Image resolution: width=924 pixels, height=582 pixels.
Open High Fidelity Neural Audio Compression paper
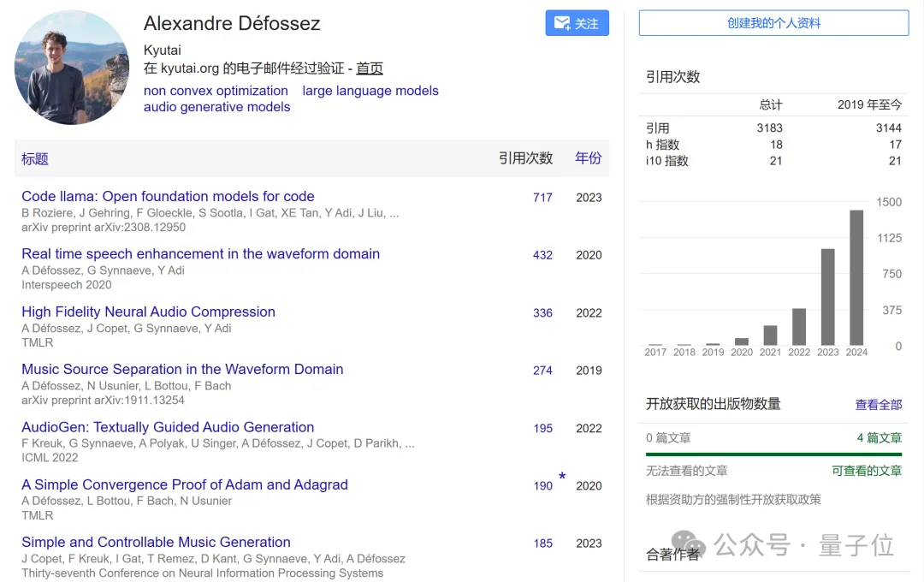(149, 312)
